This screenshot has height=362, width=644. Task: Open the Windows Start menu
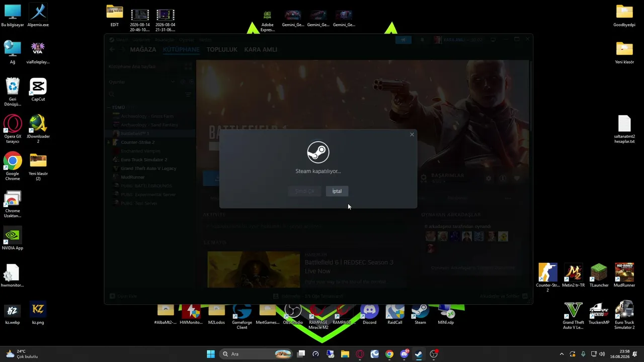tap(211, 354)
